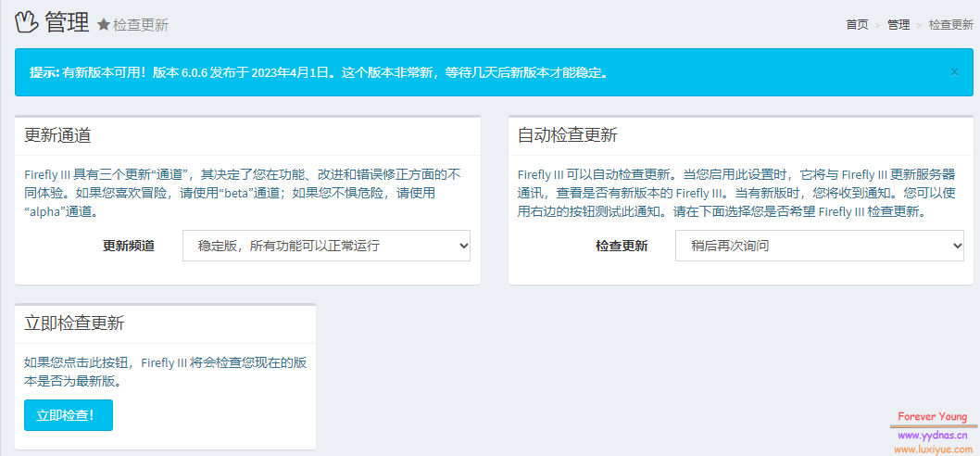This screenshot has height=456, width=980.
Task: Dismiss the blue update notice with X
Action: 954,72
